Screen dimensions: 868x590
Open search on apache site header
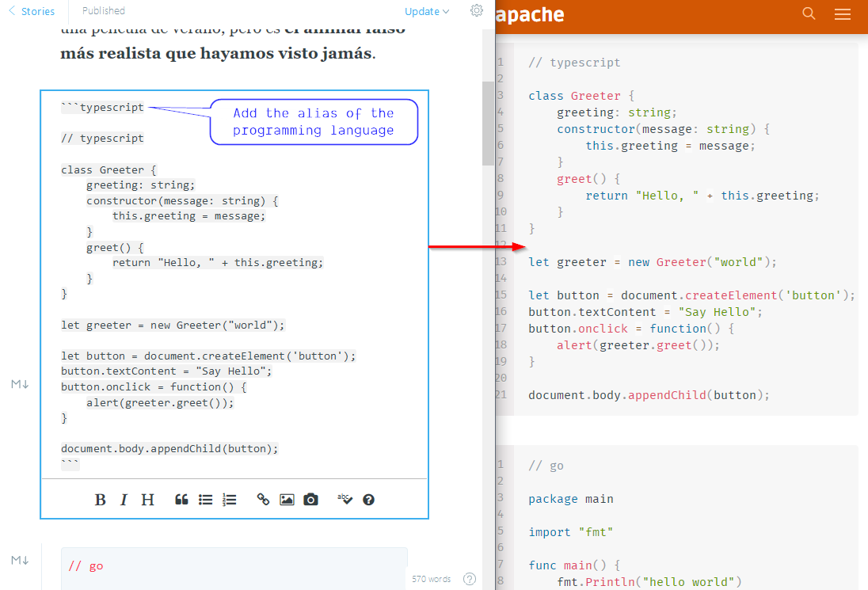(x=809, y=13)
